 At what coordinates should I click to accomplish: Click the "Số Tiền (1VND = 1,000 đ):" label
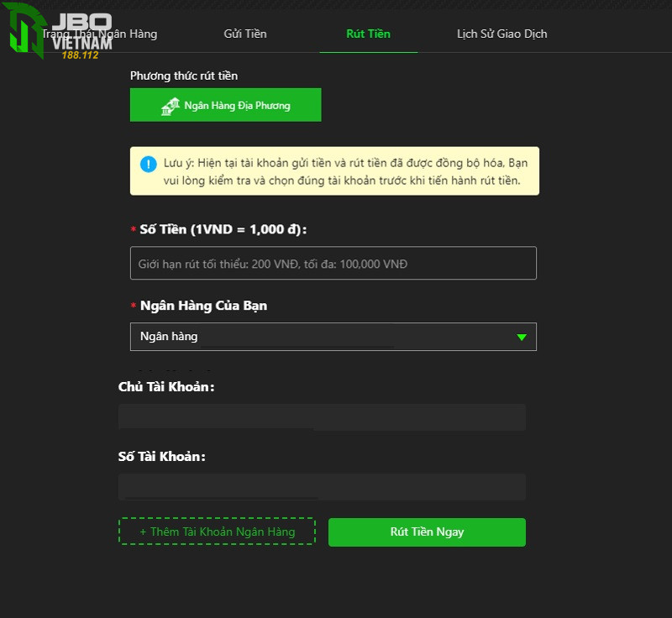(x=223, y=229)
